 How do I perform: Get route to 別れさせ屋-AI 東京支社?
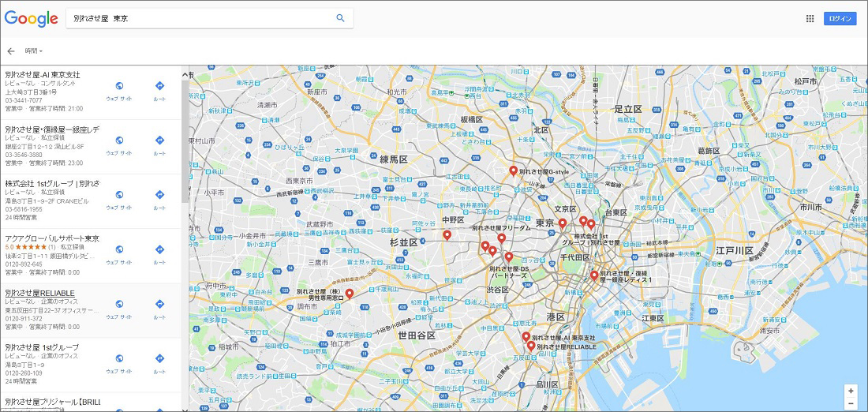point(159,86)
